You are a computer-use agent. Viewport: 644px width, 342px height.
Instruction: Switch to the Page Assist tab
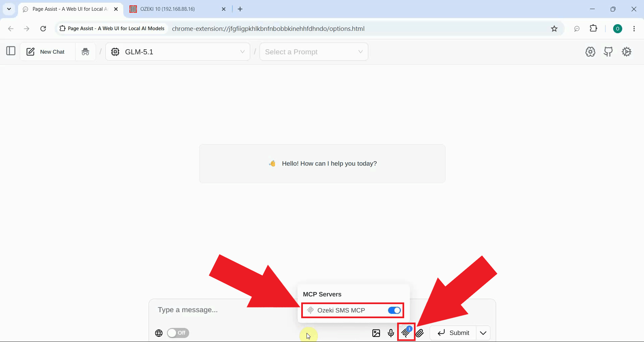click(x=70, y=9)
